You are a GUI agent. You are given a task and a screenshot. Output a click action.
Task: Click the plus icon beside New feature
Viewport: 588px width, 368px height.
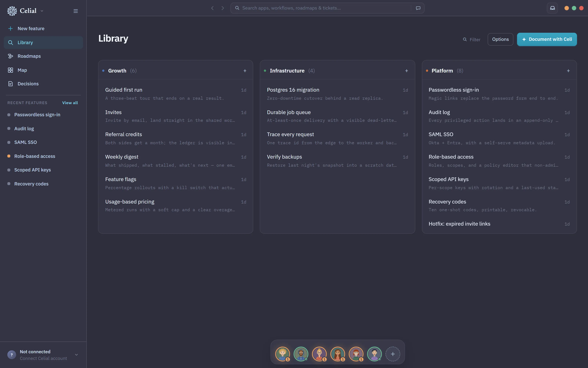pos(10,29)
